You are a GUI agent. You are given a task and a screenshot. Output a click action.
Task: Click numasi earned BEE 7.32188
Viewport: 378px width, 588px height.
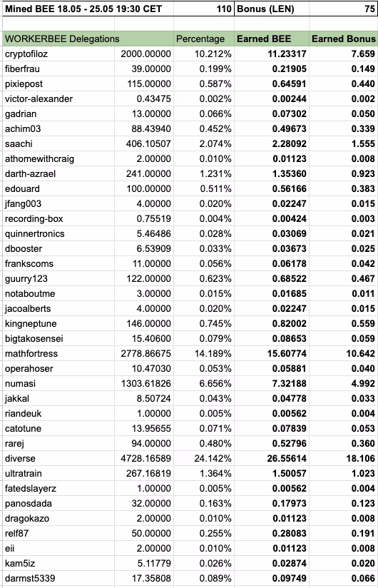pyautogui.click(x=272, y=384)
